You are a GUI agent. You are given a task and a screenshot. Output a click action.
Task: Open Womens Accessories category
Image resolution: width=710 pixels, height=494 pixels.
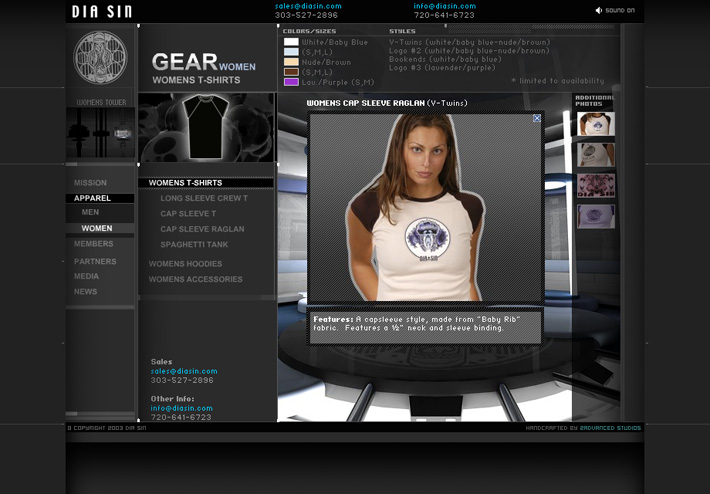[x=196, y=279]
